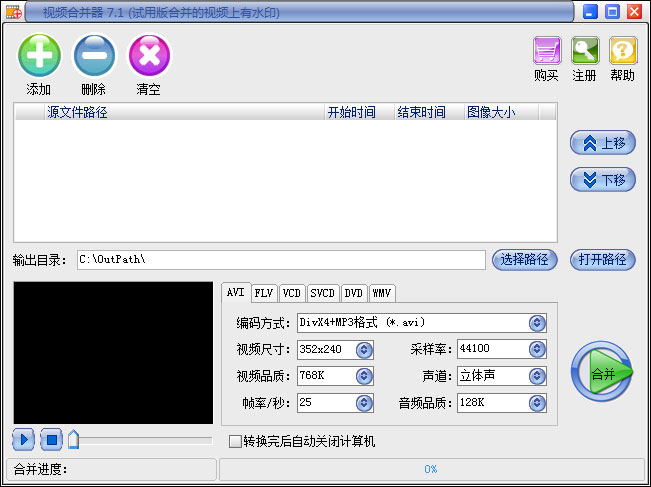Open the Register (注册) key icon

tap(585, 51)
